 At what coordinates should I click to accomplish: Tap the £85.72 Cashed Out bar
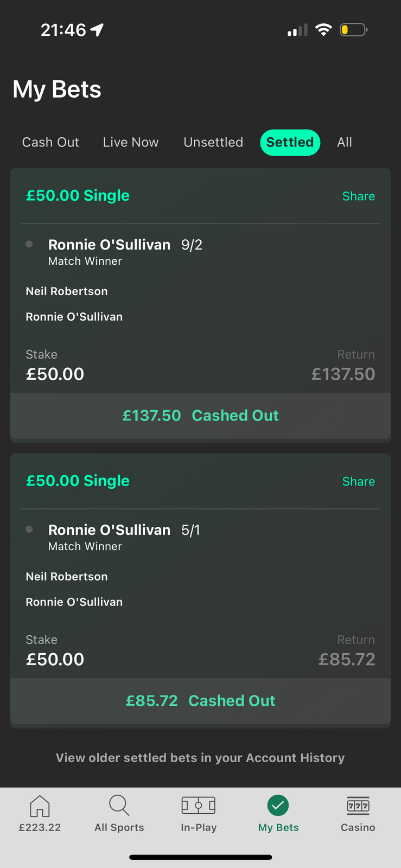[x=200, y=701]
